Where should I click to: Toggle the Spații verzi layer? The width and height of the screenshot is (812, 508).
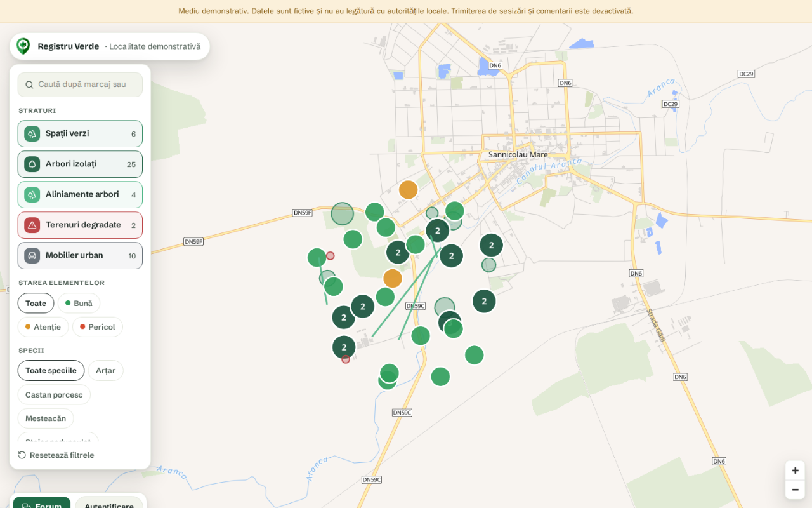(80, 134)
